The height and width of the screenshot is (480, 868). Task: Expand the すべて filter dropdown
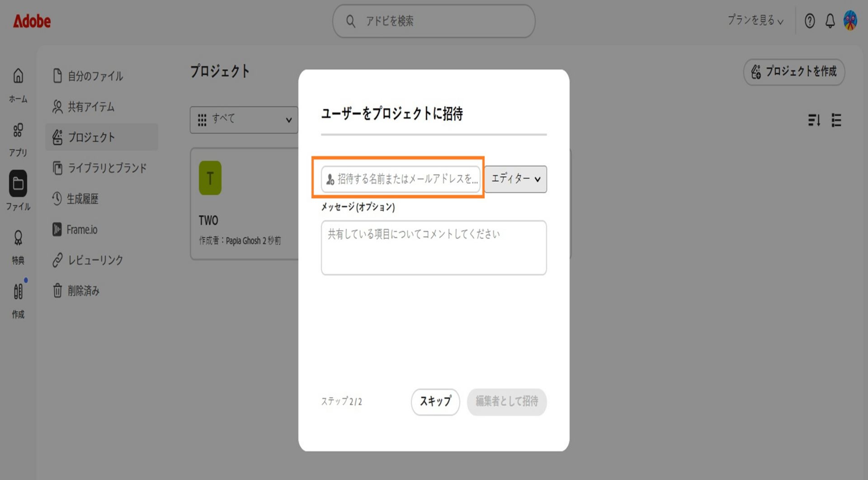[244, 120]
